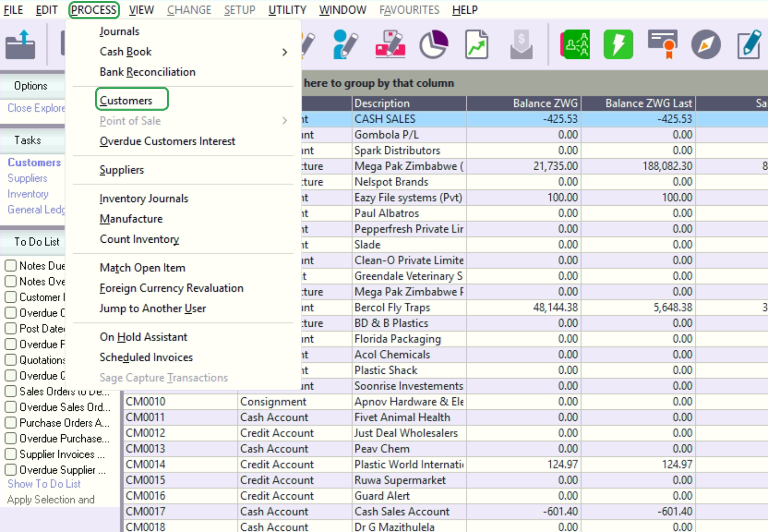The width and height of the screenshot is (768, 532).
Task: Open the HELP menu
Action: pyautogui.click(x=465, y=10)
